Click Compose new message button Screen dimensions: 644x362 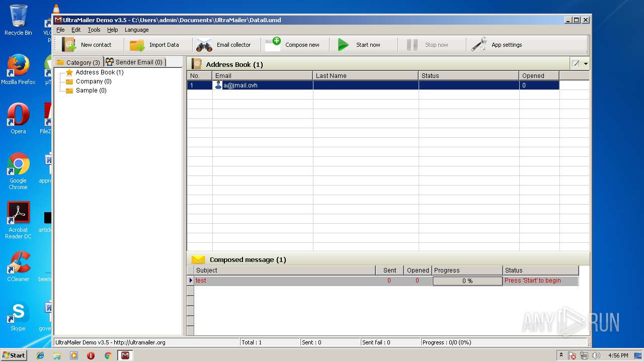point(292,45)
